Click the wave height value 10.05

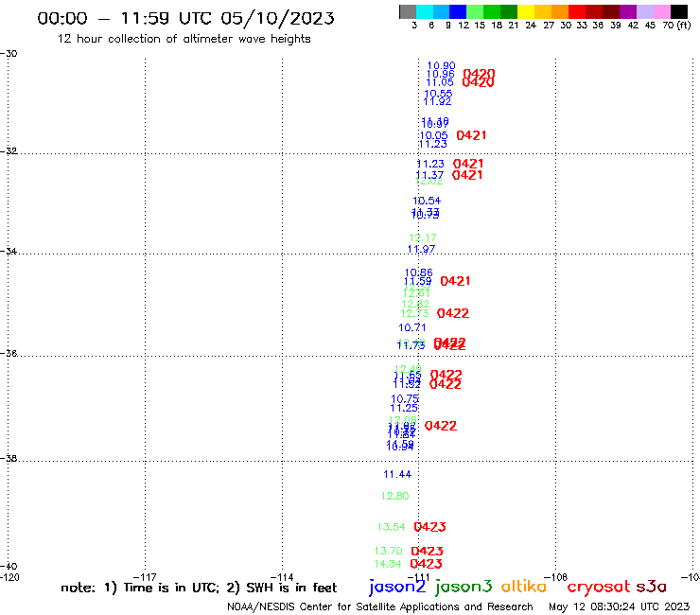[433, 135]
